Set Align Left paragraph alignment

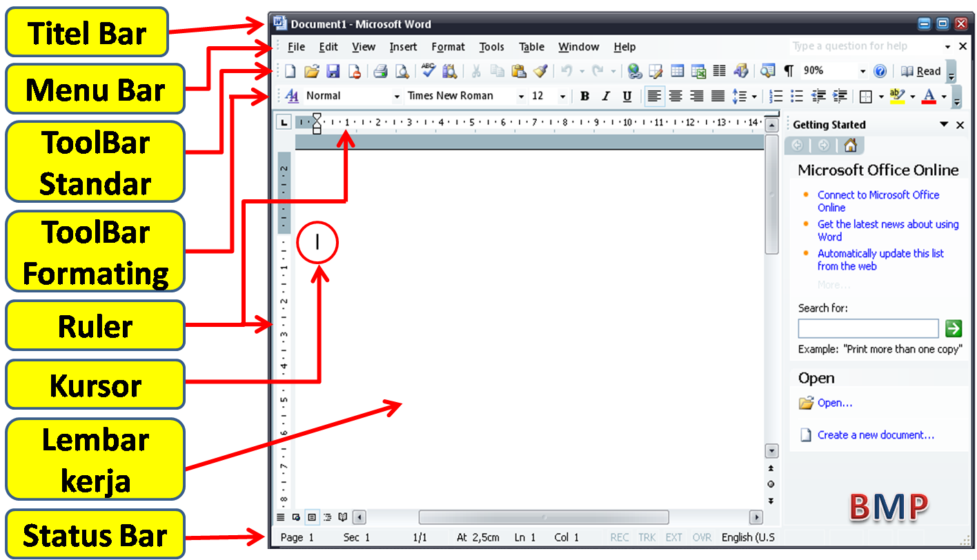point(654,96)
